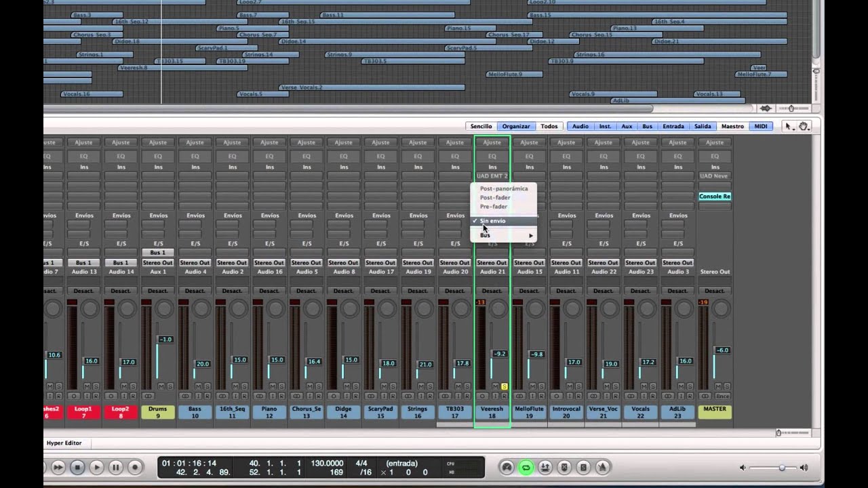Switch mixer view to Organizar

click(516, 126)
